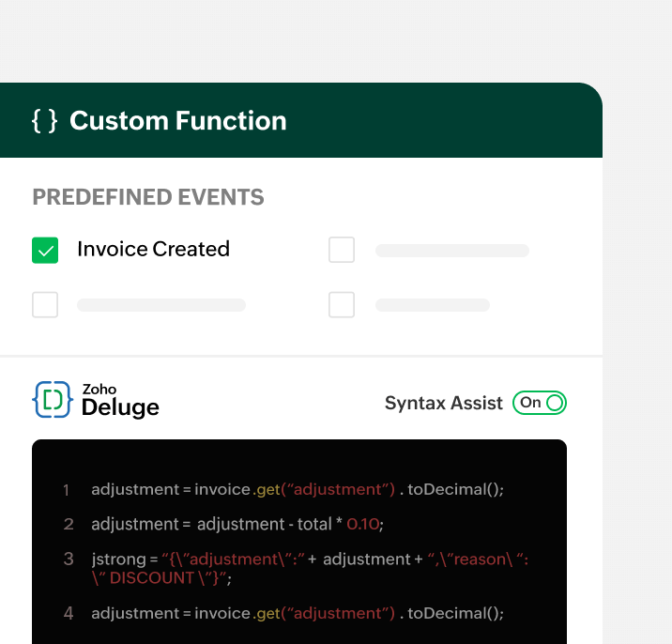Click the Custom Function header title
Image resolution: width=672 pixels, height=644 pixels.
tap(177, 121)
